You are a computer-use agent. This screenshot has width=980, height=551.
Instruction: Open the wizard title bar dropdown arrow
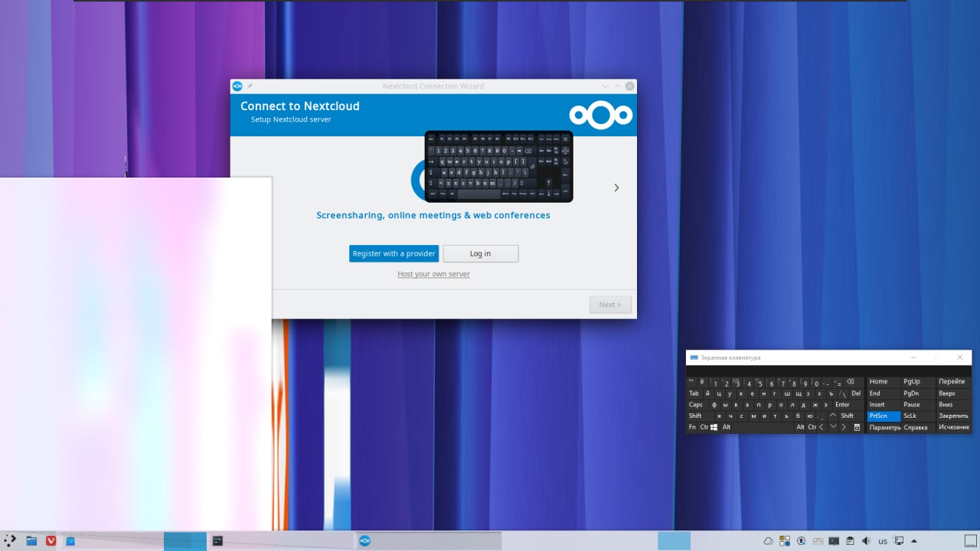point(605,86)
